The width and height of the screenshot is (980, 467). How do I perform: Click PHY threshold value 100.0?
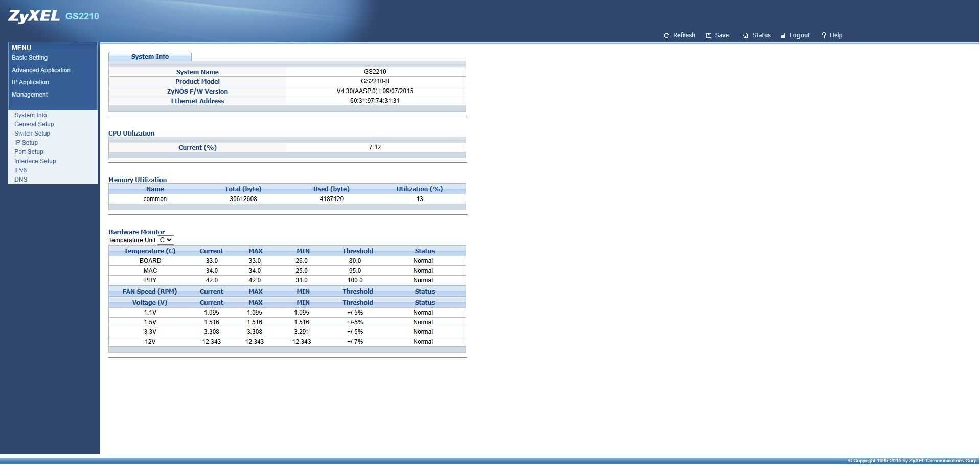click(x=355, y=280)
